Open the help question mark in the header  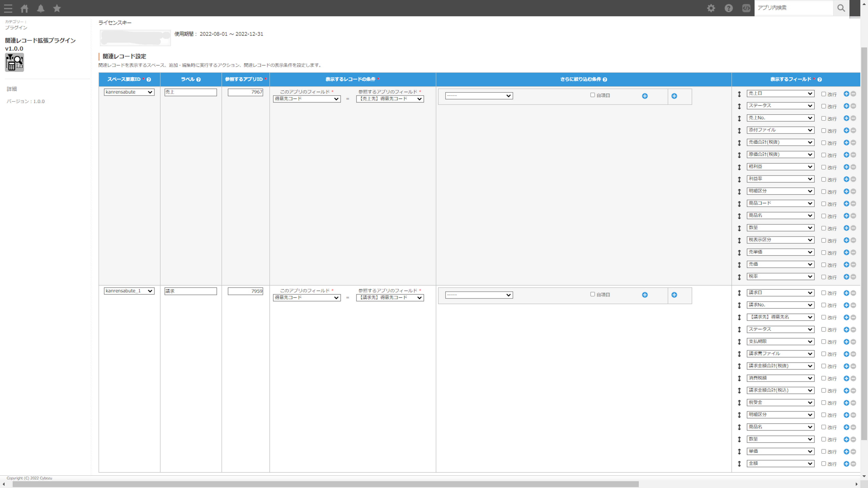(x=729, y=8)
